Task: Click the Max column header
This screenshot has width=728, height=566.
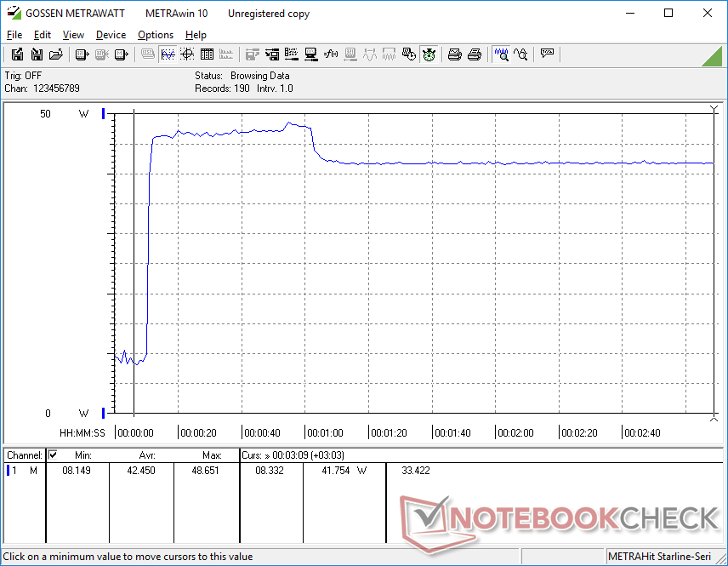Action: click(212, 455)
